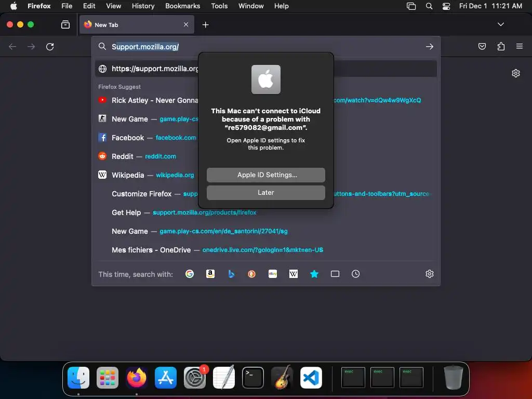
Task: Open the Rick Astley YouTube suggestion
Action: coord(265,100)
